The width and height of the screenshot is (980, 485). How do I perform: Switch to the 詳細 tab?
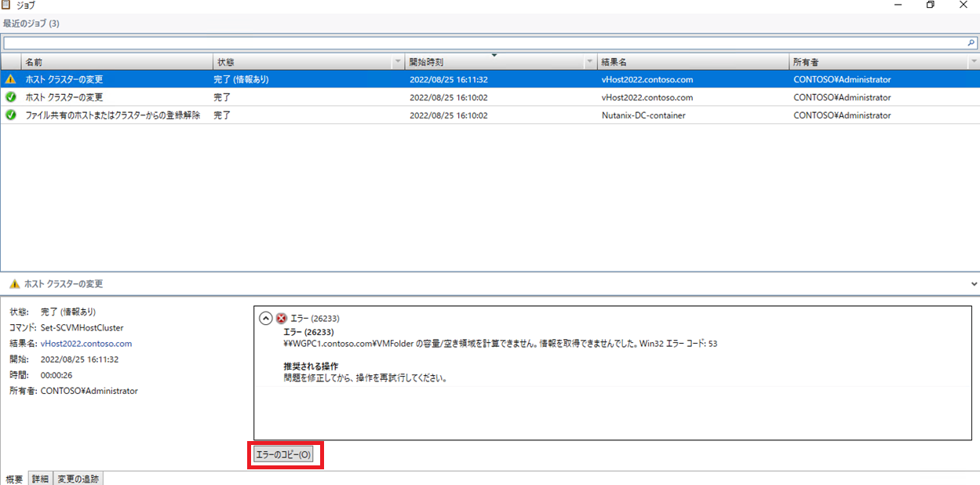point(40,479)
